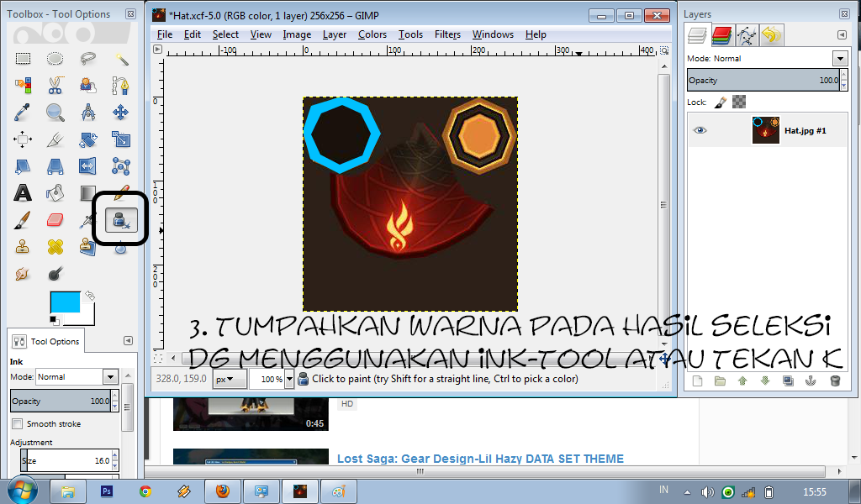Enable the Smooth stroke checkbox
The height and width of the screenshot is (504, 861).
click(18, 424)
